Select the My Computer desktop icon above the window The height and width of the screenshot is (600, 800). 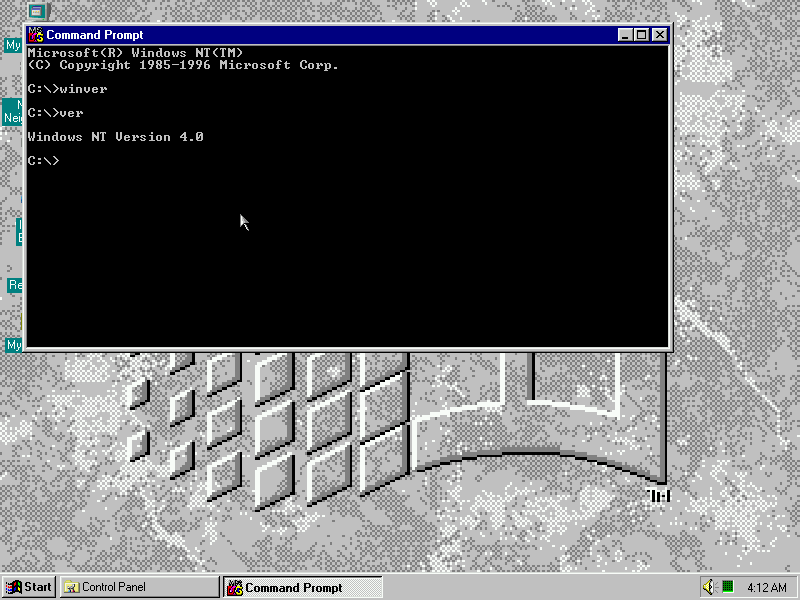(x=36, y=12)
